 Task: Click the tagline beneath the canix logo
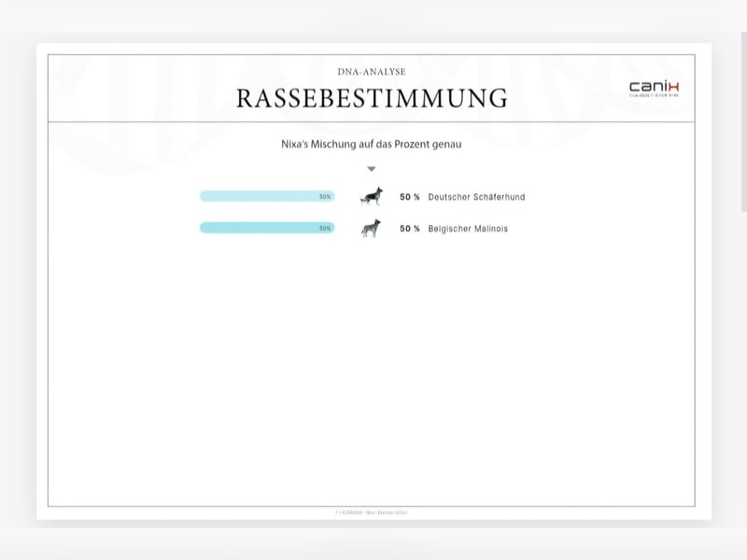pos(654,95)
